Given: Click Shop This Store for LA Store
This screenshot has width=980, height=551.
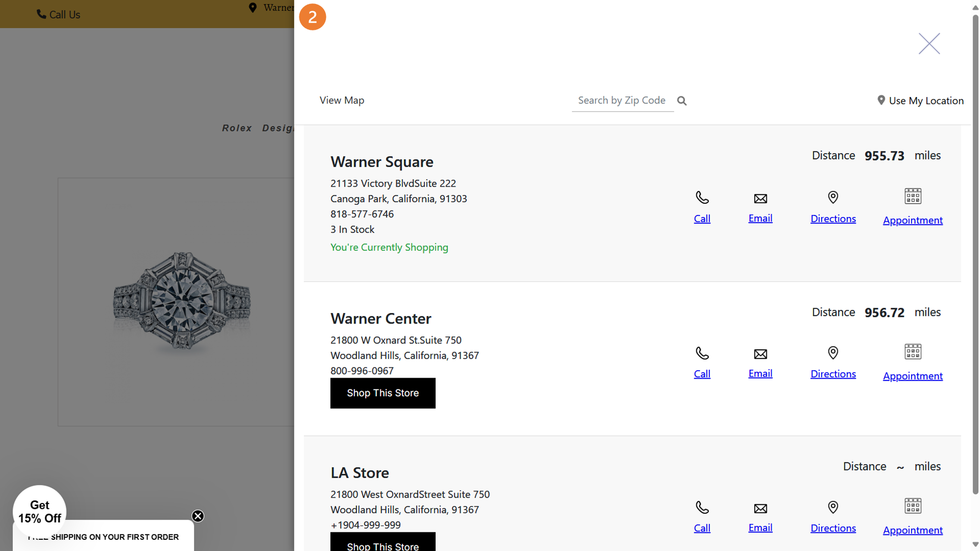Looking at the screenshot, I should [383, 542].
